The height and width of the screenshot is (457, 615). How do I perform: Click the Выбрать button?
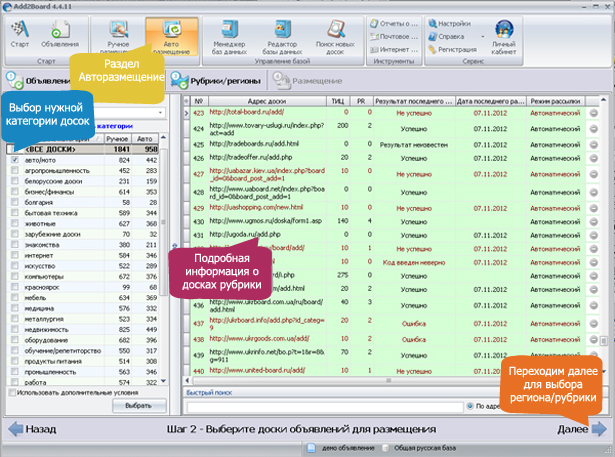point(138,406)
